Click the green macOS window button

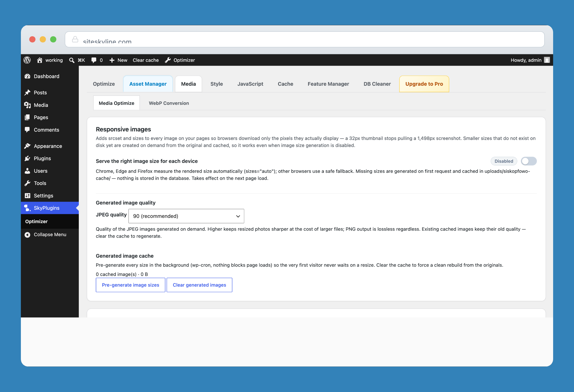(53, 39)
